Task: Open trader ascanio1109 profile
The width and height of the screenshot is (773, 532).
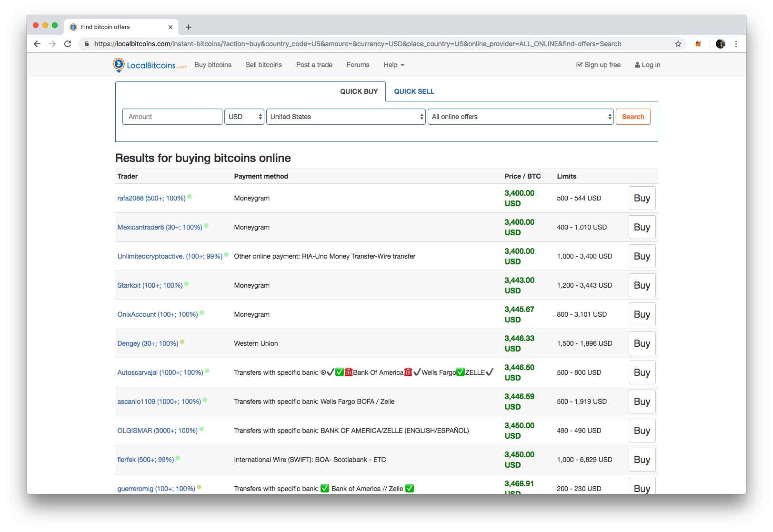Action: point(159,402)
